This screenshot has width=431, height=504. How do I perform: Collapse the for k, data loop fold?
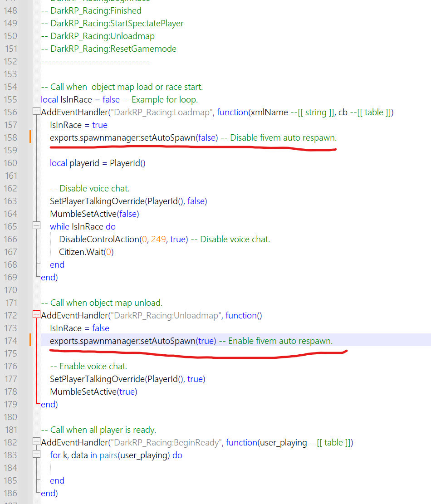tap(36, 455)
